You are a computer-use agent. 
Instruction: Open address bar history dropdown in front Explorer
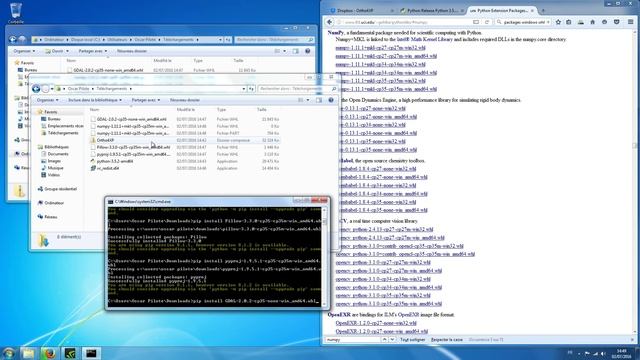tap(244, 89)
